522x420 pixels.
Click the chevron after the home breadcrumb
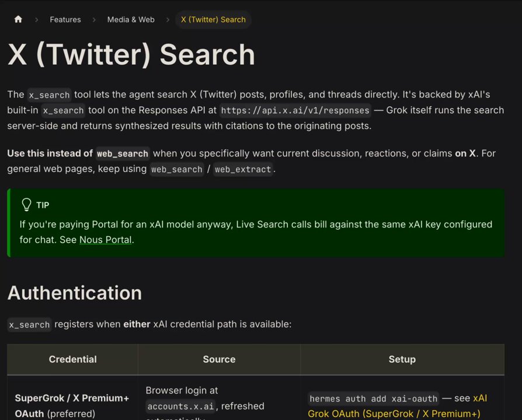pyautogui.click(x=37, y=20)
